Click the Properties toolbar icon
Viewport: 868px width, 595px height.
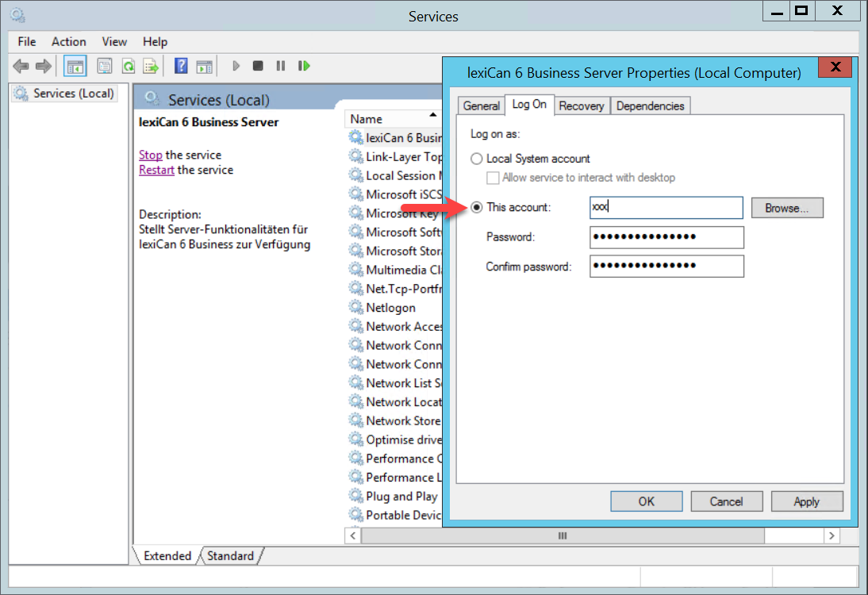(x=104, y=66)
